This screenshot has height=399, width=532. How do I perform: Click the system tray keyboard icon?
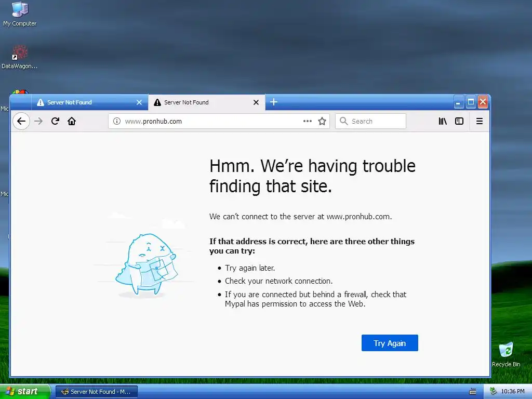point(472,392)
